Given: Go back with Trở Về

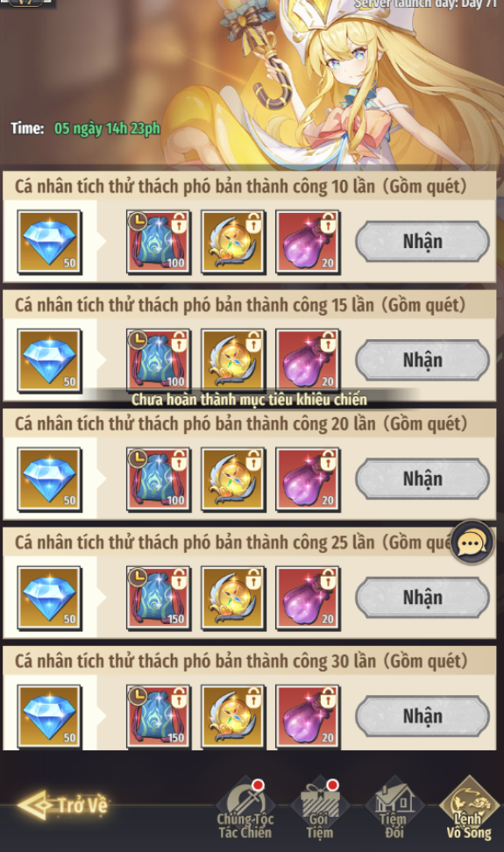Looking at the screenshot, I should click(63, 805).
